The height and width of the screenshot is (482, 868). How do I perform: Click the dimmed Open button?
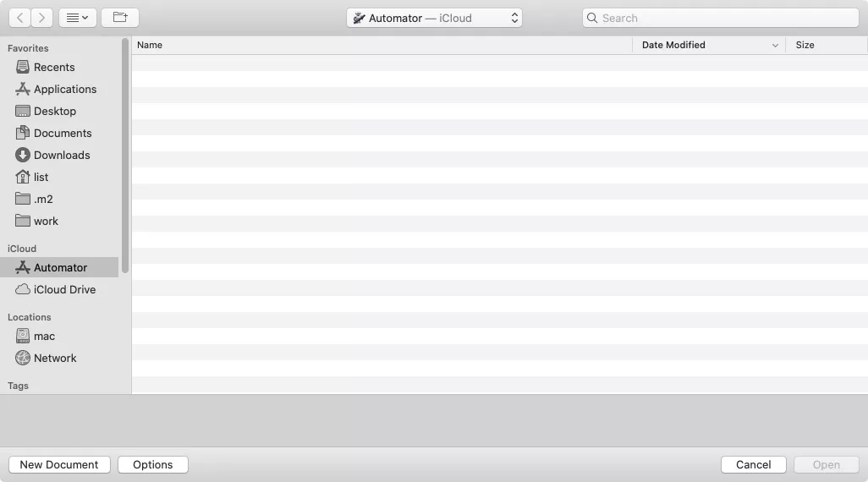(x=827, y=465)
